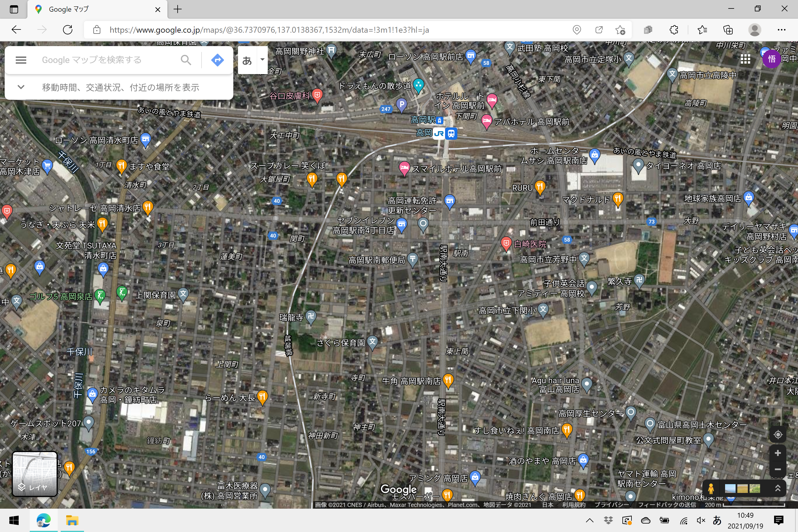Open the notification center icon
798x532 pixels.
[779, 520]
